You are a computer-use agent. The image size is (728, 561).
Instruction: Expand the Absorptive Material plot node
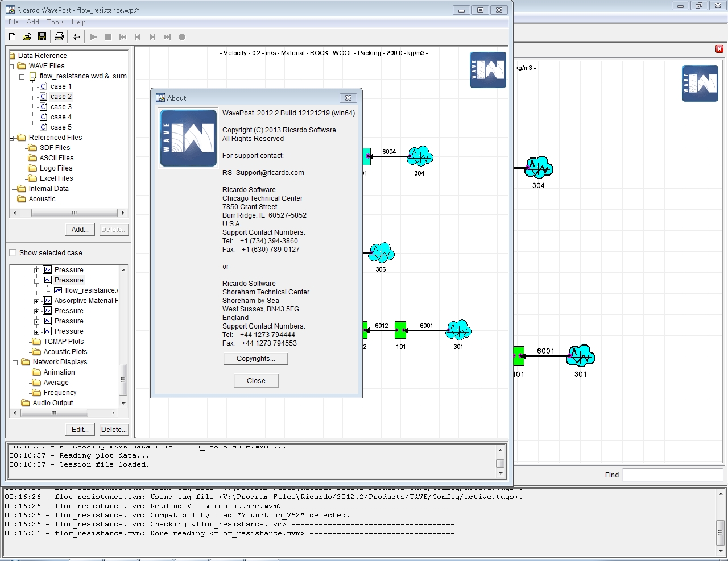click(x=37, y=301)
